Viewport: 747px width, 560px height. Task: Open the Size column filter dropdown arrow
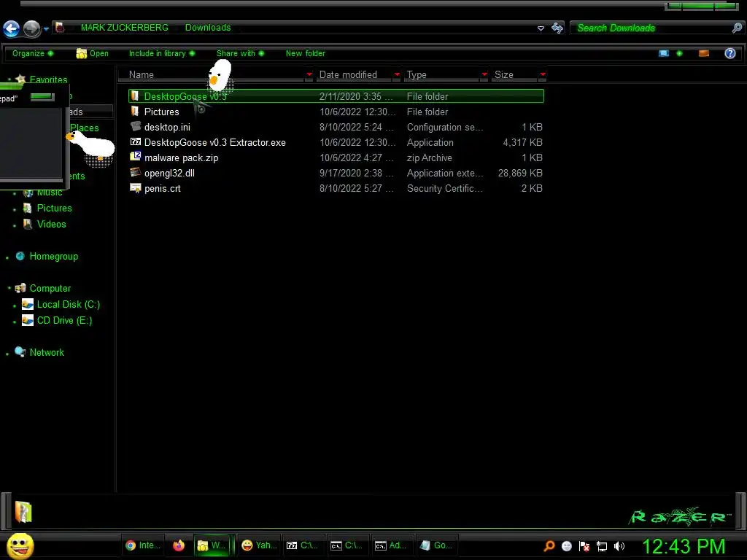pos(543,74)
